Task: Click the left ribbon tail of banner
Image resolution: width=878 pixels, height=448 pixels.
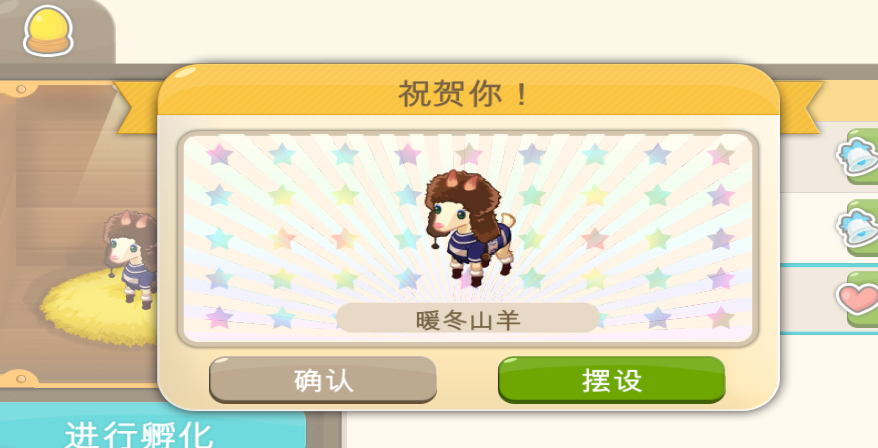Action: tap(137, 108)
